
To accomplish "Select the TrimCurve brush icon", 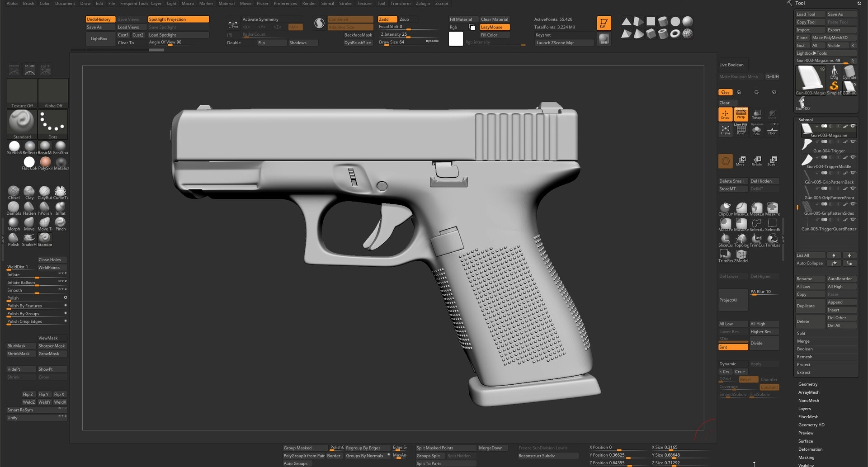I will pyautogui.click(x=756, y=239).
